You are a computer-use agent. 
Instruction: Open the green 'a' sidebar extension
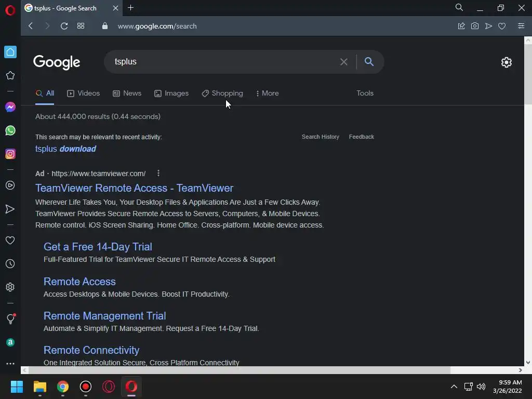pos(10,342)
